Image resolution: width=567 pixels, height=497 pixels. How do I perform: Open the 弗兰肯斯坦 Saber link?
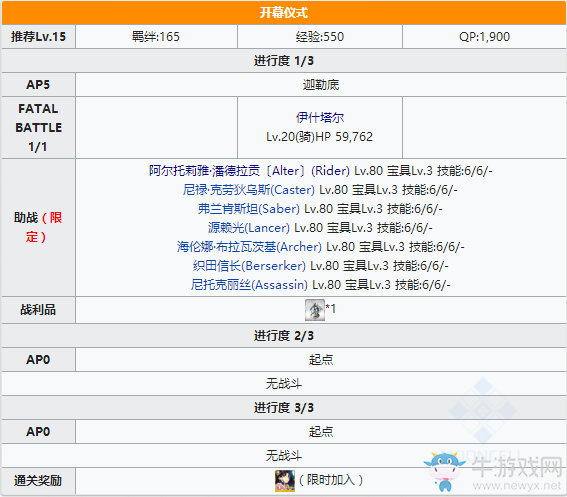tap(248, 209)
